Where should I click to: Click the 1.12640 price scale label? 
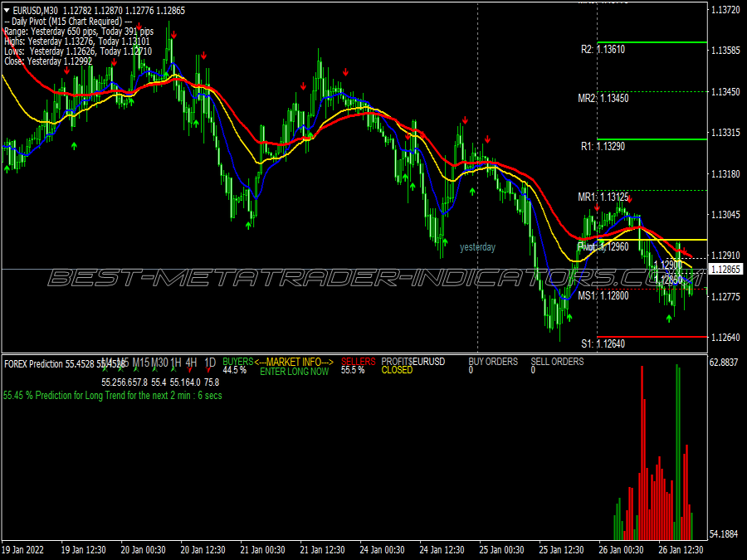725,338
